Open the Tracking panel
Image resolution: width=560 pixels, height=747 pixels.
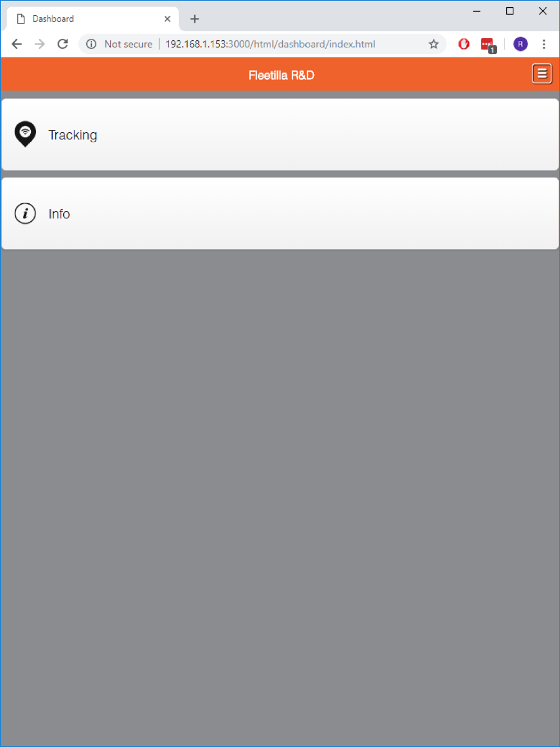click(x=280, y=134)
